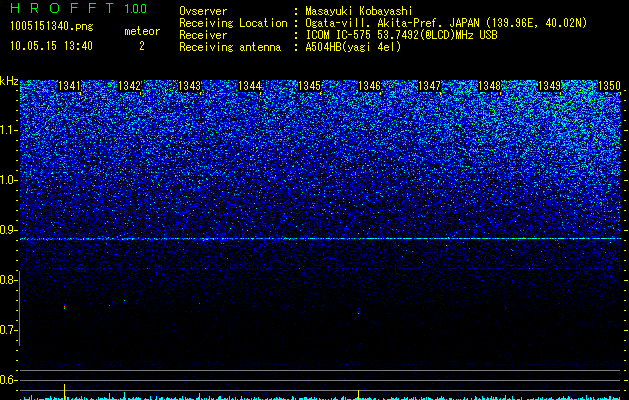Click the A504HB(yagi 4el) antenna value
629x400 pixels.
point(353,47)
